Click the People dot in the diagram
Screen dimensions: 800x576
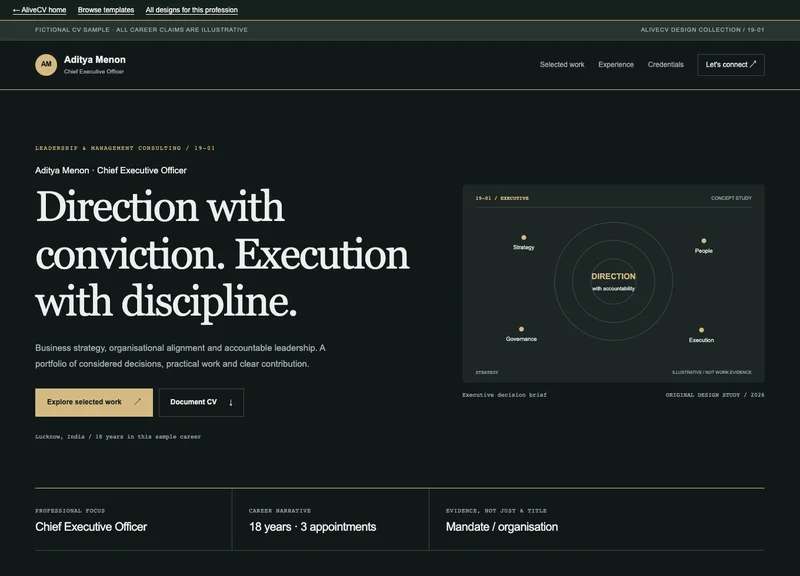(x=704, y=241)
